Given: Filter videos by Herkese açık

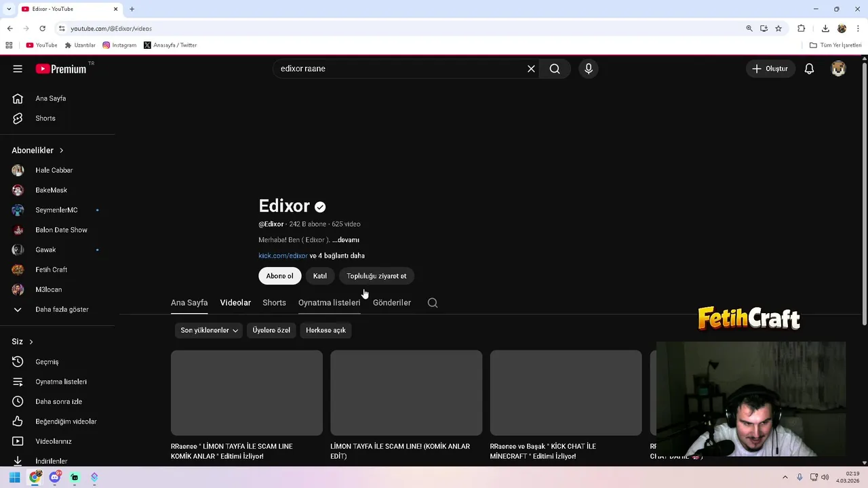Looking at the screenshot, I should pos(325,330).
